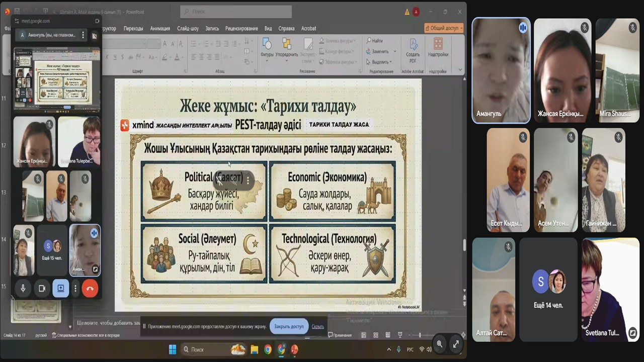
Task: Open File Explorer from the taskbar
Action: coord(254,349)
